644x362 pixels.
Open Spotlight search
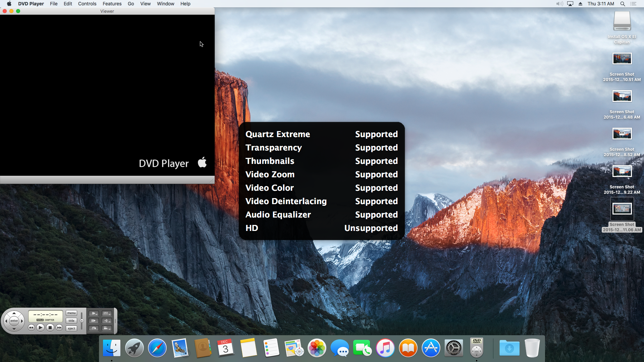(x=623, y=4)
